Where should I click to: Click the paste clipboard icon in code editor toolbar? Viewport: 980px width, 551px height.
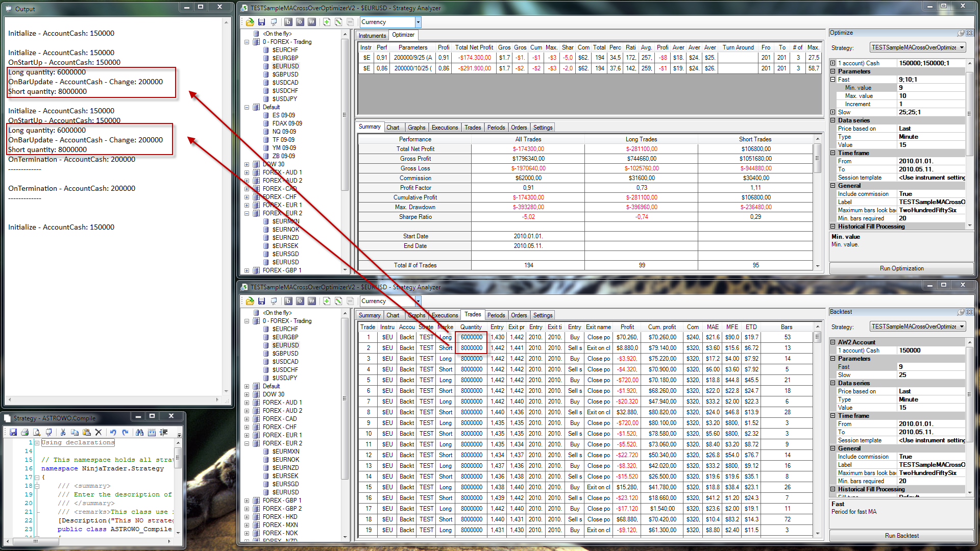coord(86,432)
